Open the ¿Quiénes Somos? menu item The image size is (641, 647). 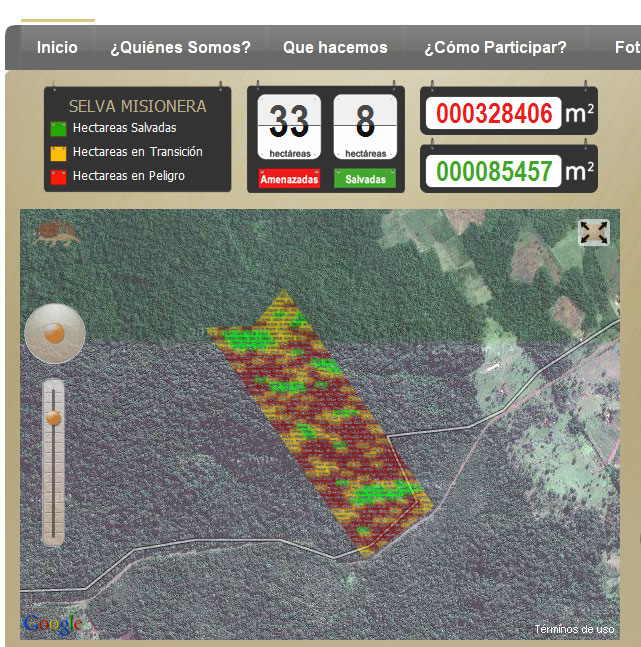[x=180, y=47]
